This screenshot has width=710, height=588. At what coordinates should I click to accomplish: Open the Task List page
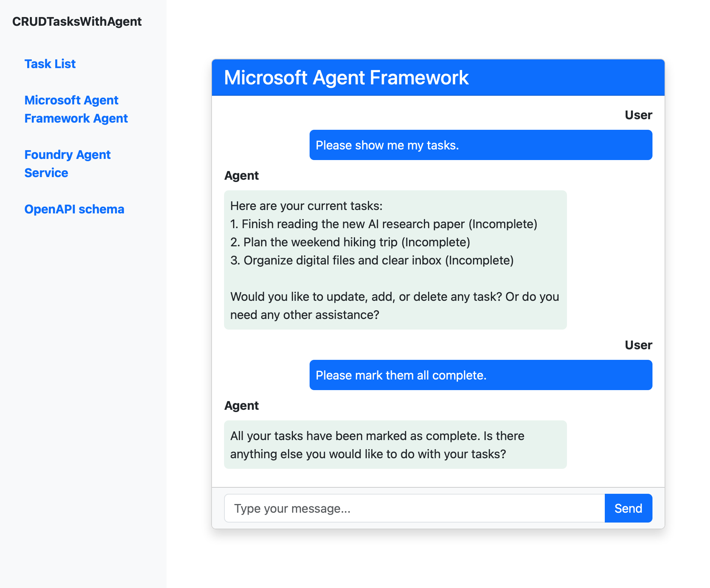pos(50,64)
